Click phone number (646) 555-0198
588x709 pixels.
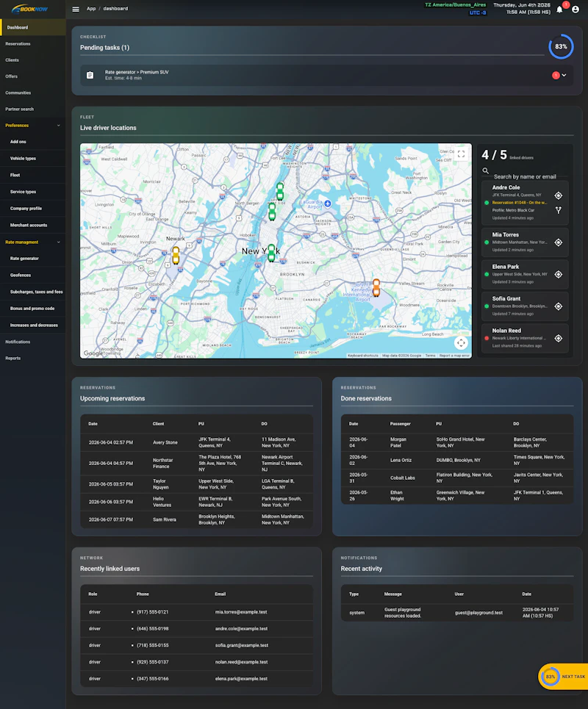[152, 628]
